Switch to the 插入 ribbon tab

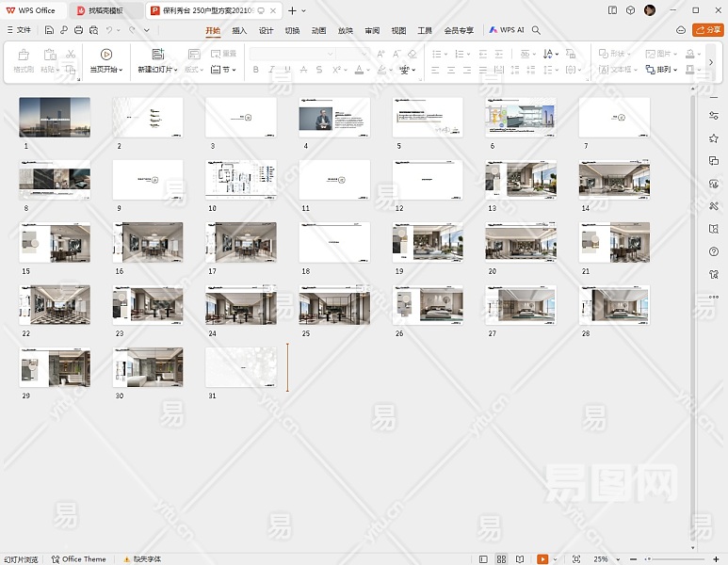(239, 30)
